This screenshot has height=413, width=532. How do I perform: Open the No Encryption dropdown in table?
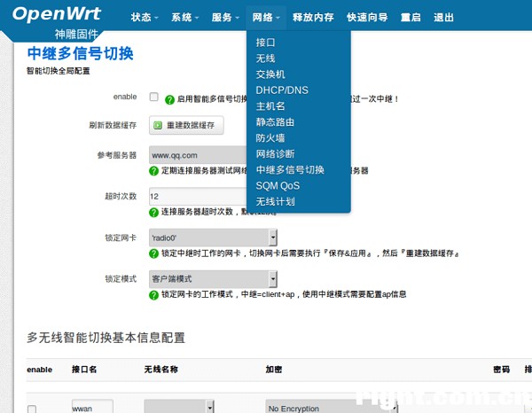click(x=332, y=407)
